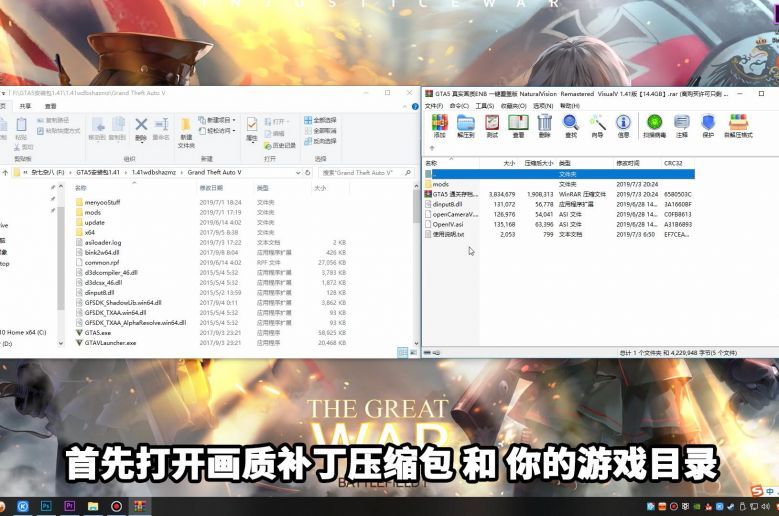Click Explorer ribbon New Folder (新建文件夹) icon
Screen dimensions: 779x516
click(186, 133)
